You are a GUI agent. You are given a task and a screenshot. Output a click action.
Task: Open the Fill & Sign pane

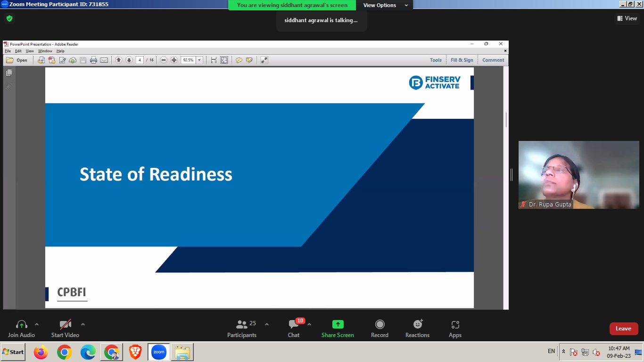click(x=462, y=60)
